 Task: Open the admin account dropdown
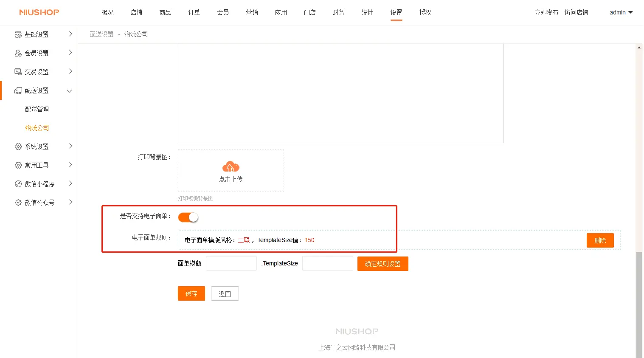click(621, 12)
